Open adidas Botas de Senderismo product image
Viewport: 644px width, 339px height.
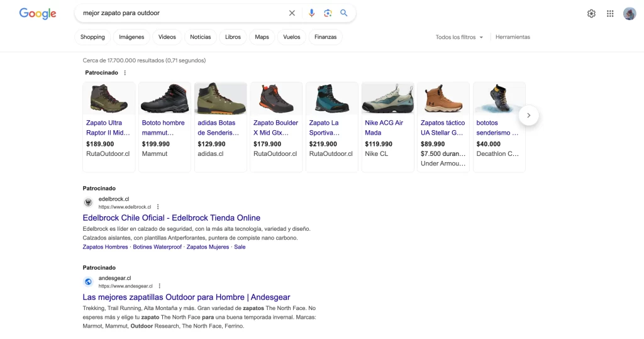pos(221,99)
